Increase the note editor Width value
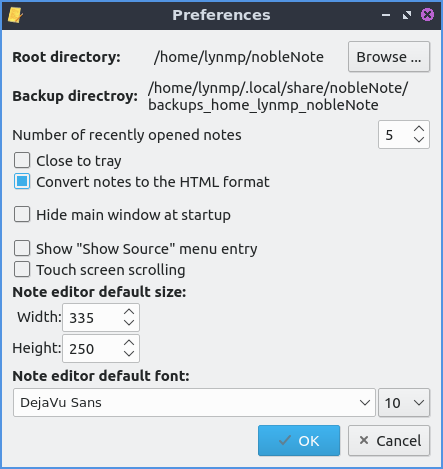The width and height of the screenshot is (443, 469). [129, 312]
